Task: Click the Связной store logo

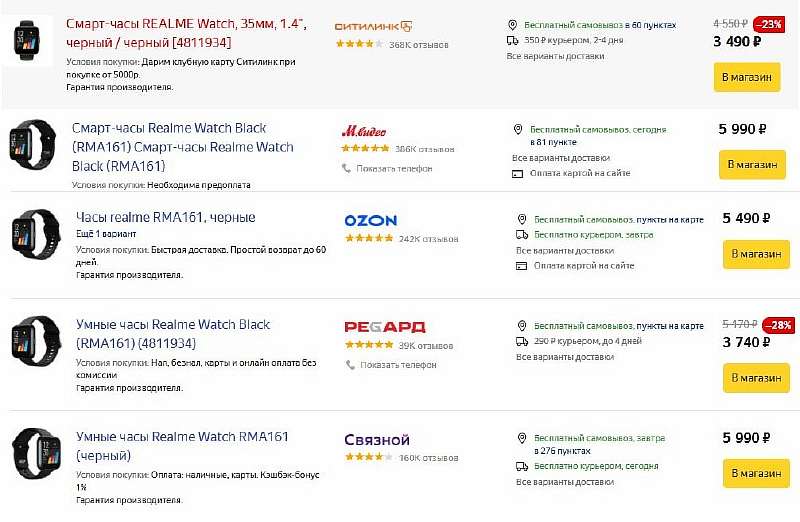Action: point(377,440)
